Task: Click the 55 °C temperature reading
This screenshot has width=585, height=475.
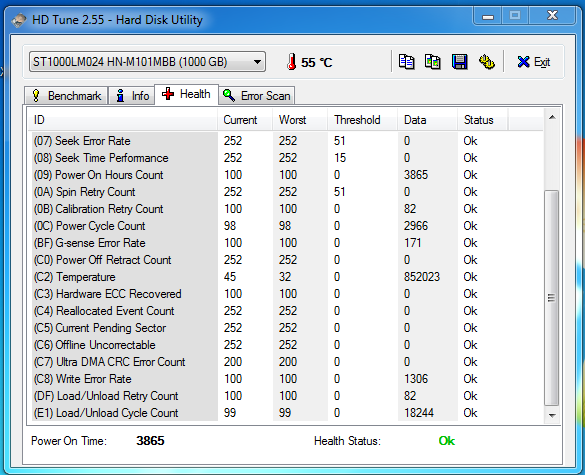Action: click(317, 62)
